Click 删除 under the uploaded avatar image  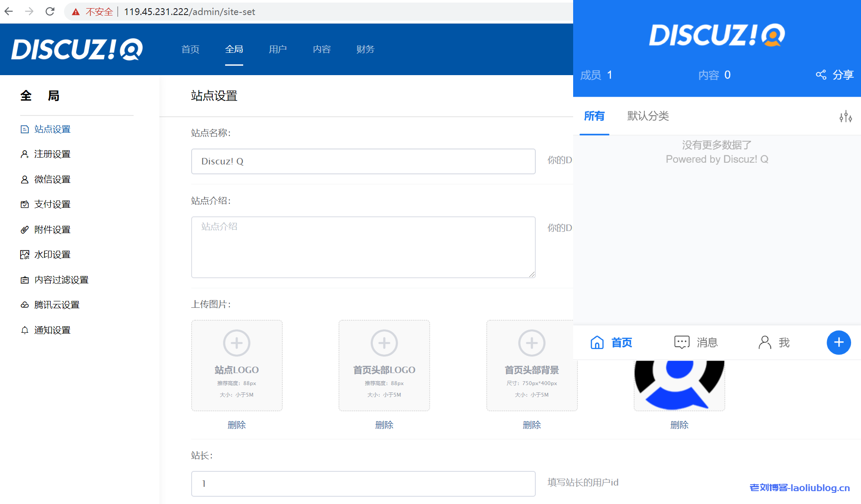click(x=679, y=425)
